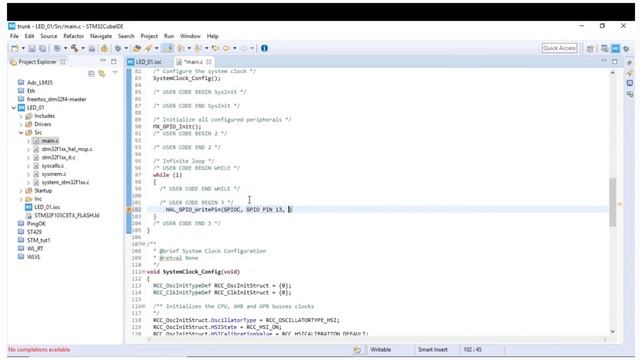Screen dimensions: 640x360
Task: Click the status bar icon left of Writable
Action: click(357, 350)
